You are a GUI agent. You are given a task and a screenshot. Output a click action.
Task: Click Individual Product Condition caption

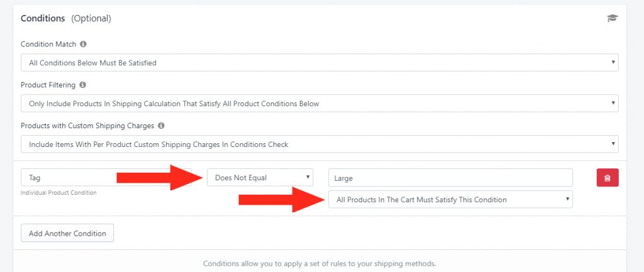pos(58,192)
